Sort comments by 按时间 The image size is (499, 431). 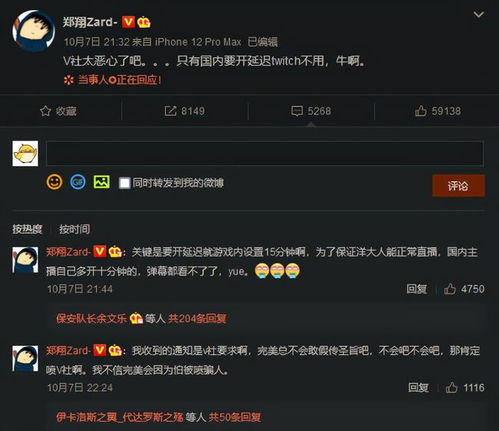74,229
